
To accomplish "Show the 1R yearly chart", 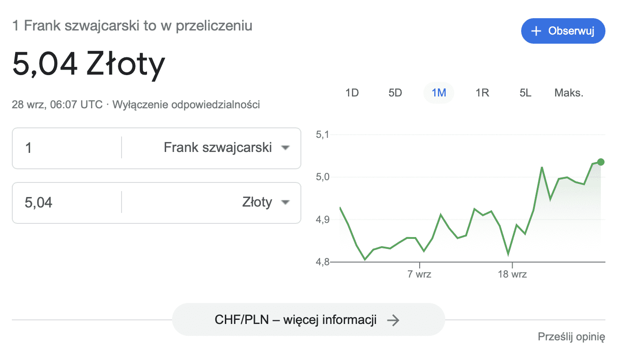I will pyautogui.click(x=482, y=93).
